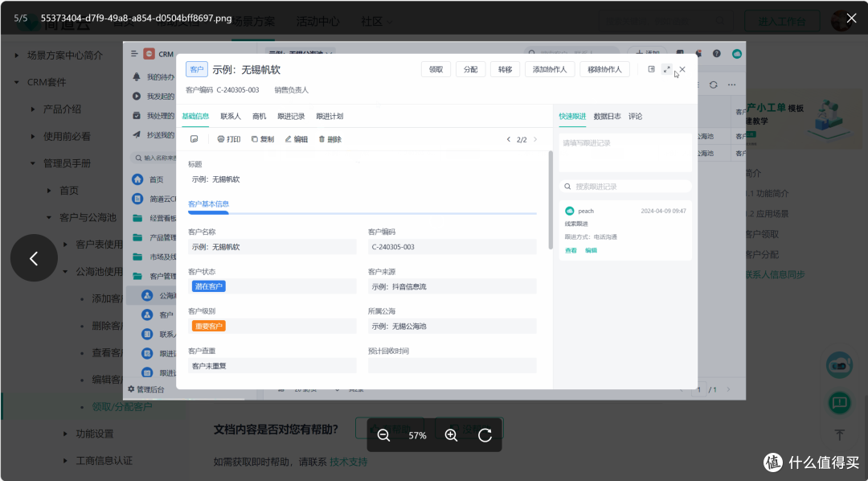
Task: Click the back-to-top arrow icon on the page
Action: pos(839,435)
